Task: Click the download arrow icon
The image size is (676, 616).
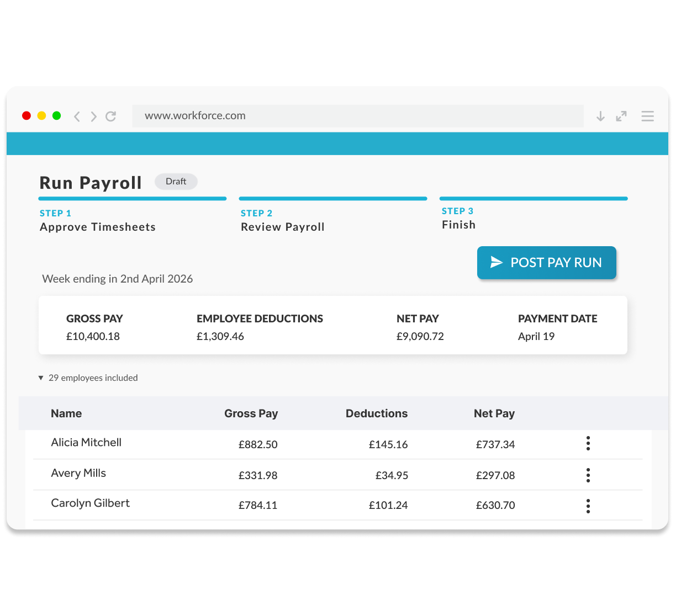Action: click(x=600, y=116)
